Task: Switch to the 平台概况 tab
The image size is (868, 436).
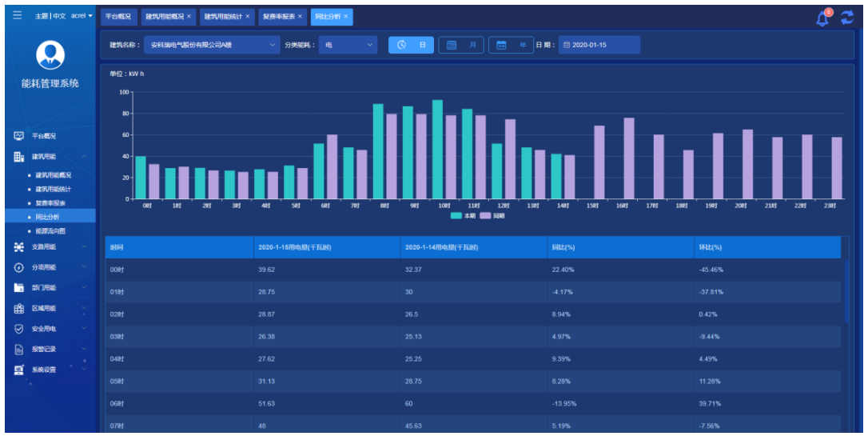Action: [x=118, y=16]
